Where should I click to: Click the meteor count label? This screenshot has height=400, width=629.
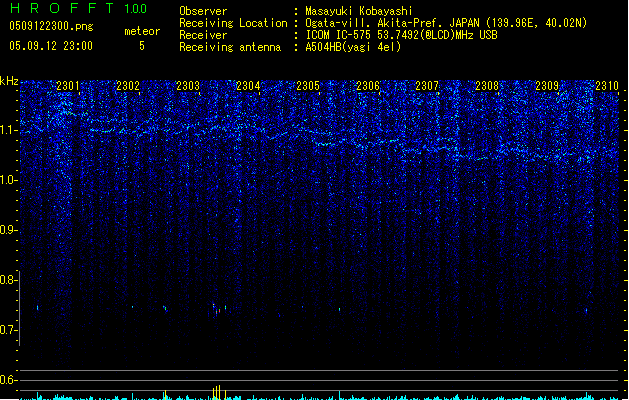141,31
